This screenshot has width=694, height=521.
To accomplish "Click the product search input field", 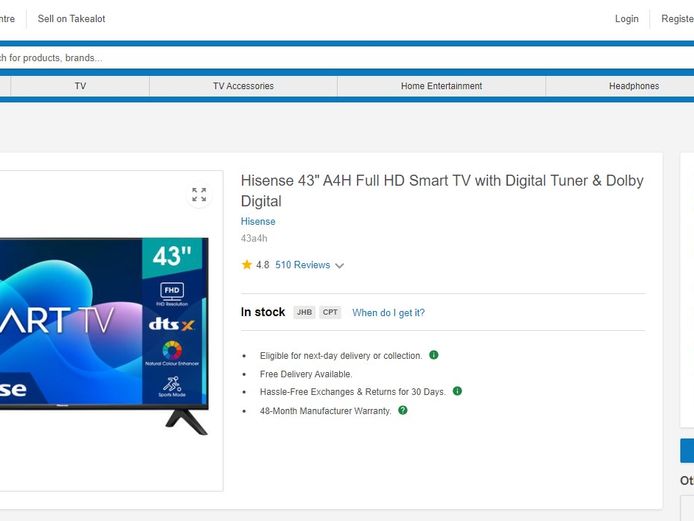I will (347, 58).
